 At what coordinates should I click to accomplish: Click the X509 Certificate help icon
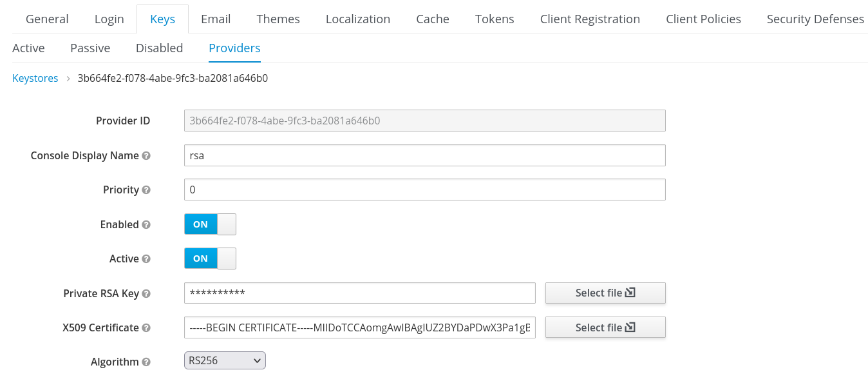click(146, 328)
